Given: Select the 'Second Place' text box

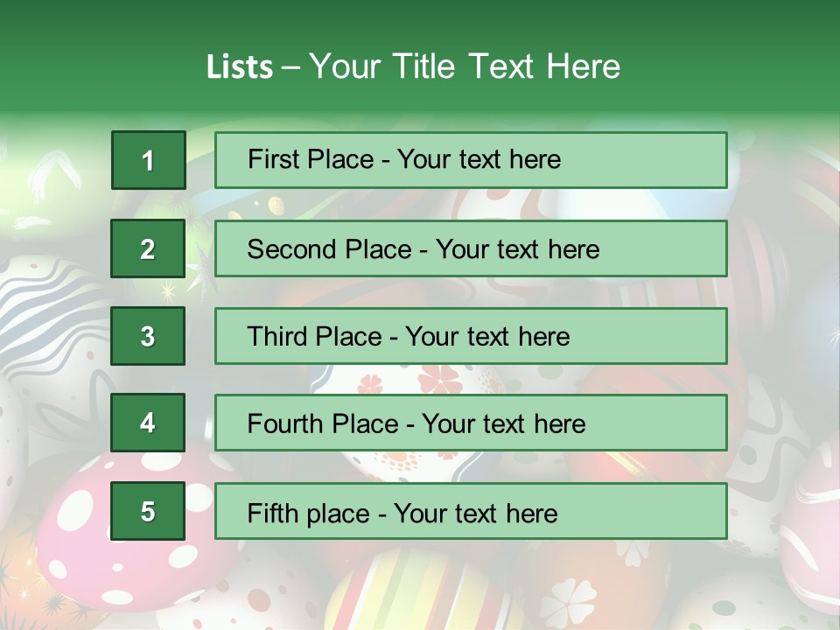Looking at the screenshot, I should (471, 248).
